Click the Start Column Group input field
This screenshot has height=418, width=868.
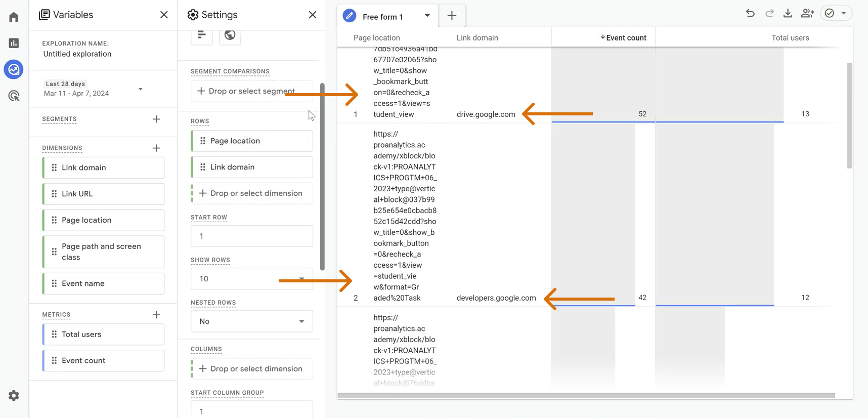point(252,409)
